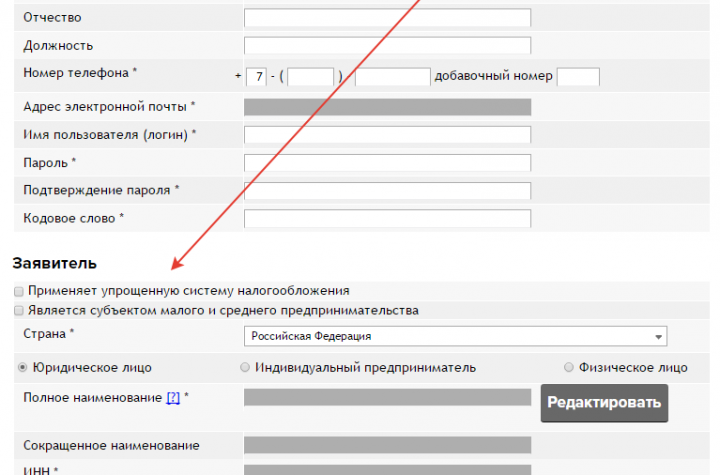The height and width of the screenshot is (475, 720).
Task: Select 'Юридическое лицо' radio button
Action: [x=23, y=368]
